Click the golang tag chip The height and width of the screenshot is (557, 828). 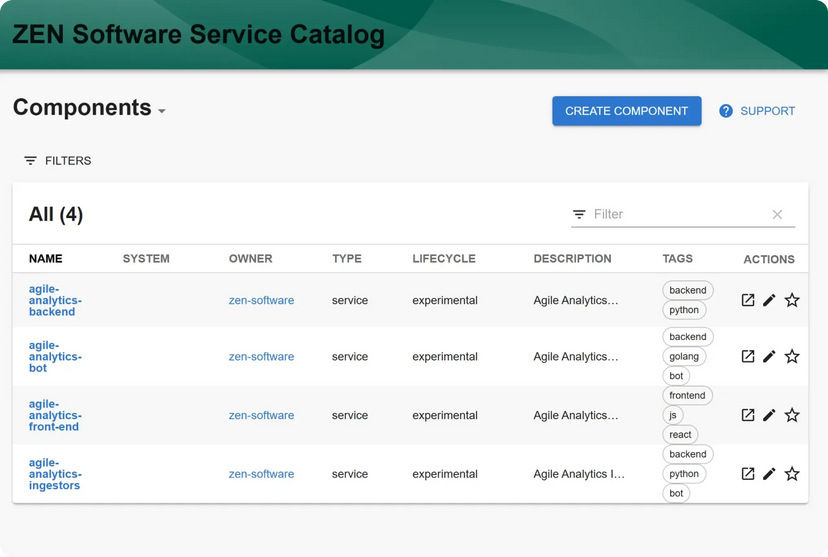point(684,356)
